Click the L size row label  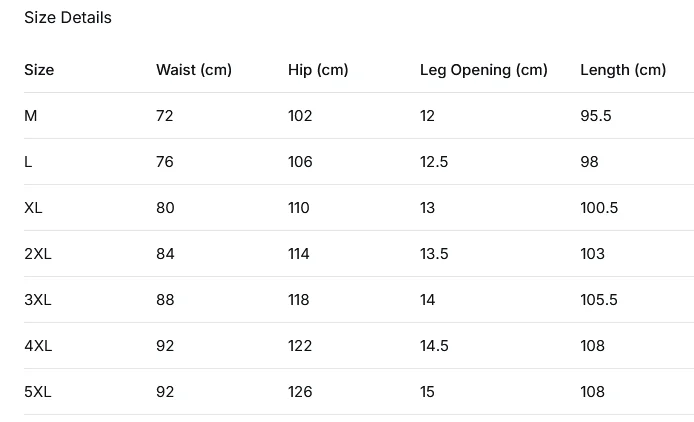pyautogui.click(x=28, y=162)
